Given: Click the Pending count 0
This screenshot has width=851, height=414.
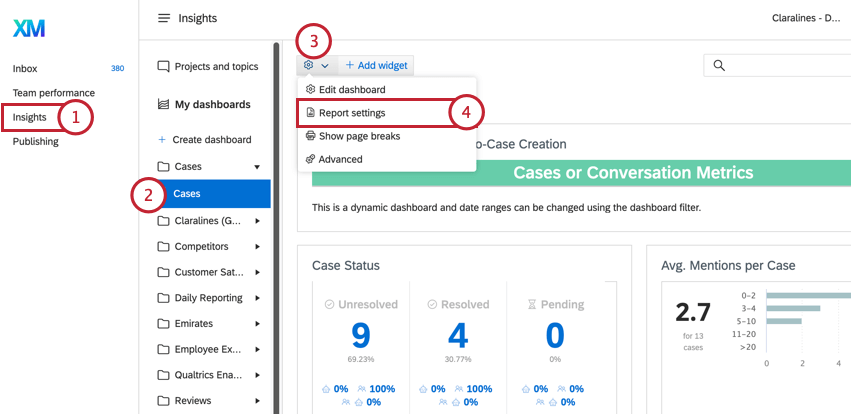Looking at the screenshot, I should click(x=555, y=336).
